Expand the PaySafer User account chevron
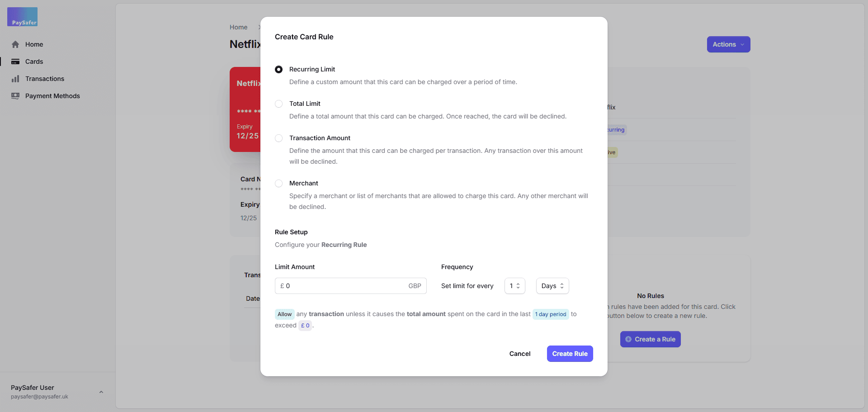The height and width of the screenshot is (412, 868). [101, 392]
